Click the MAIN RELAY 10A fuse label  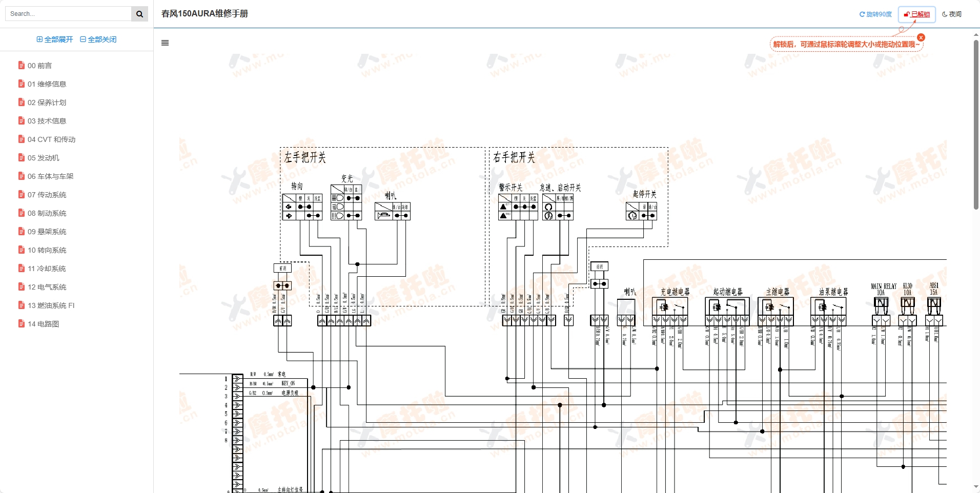tap(883, 290)
